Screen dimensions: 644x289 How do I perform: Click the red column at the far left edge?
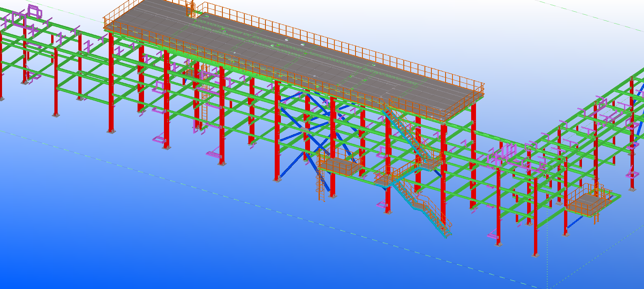(x=1, y=69)
